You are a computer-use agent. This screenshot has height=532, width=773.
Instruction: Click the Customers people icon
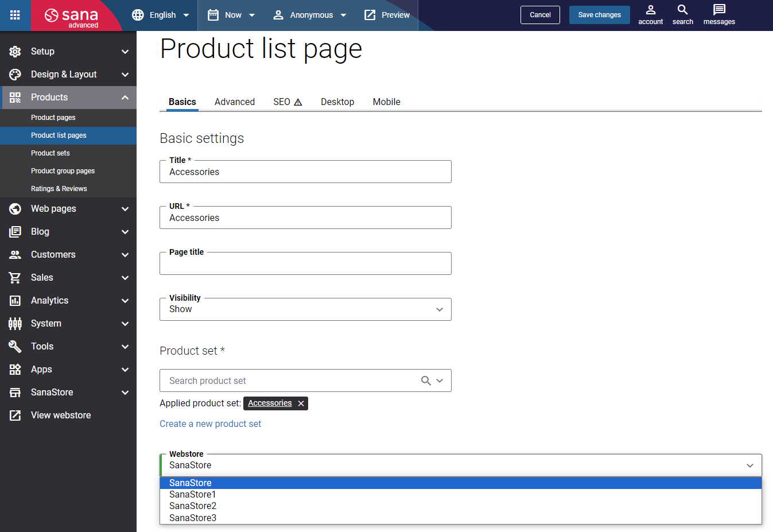pos(15,255)
